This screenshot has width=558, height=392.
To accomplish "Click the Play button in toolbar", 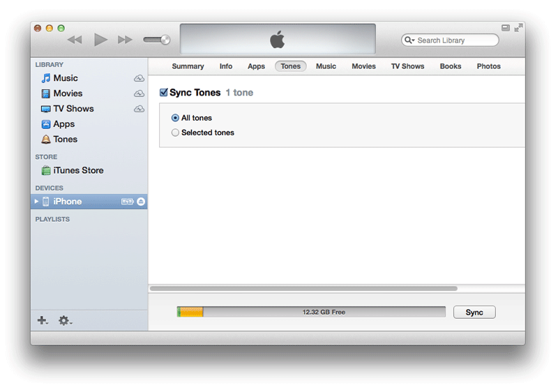I will [100, 40].
